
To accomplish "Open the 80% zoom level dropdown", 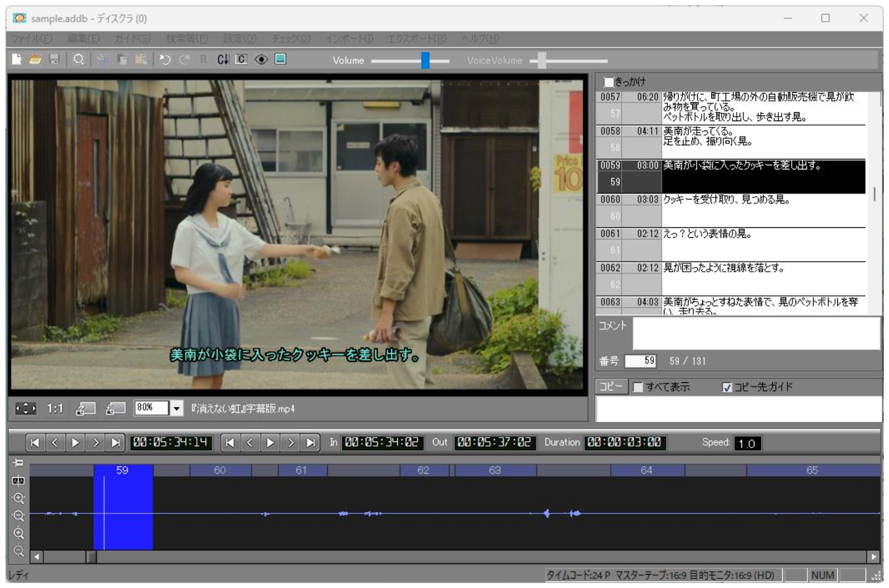I will 177,408.
